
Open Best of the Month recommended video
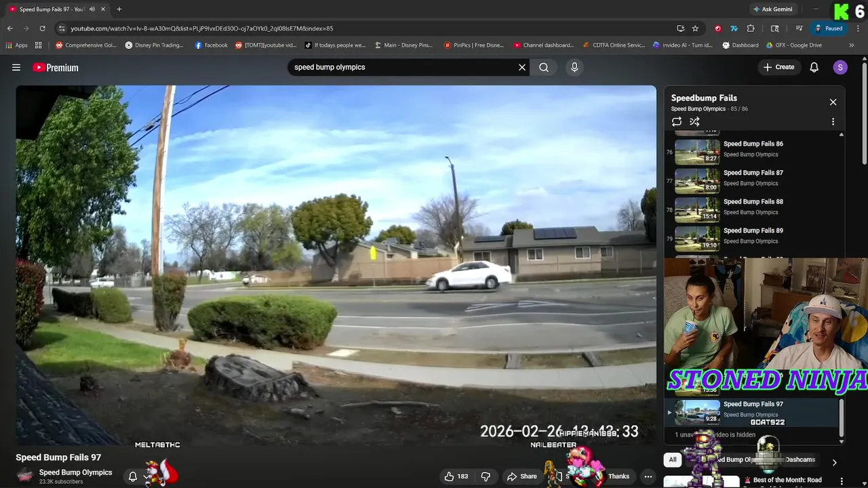787,481
